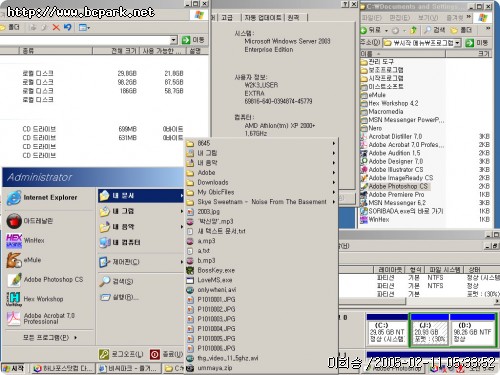This screenshot has height=375, width=500.
Task: Switch to Remote tab in System Properties
Action: 293,18
